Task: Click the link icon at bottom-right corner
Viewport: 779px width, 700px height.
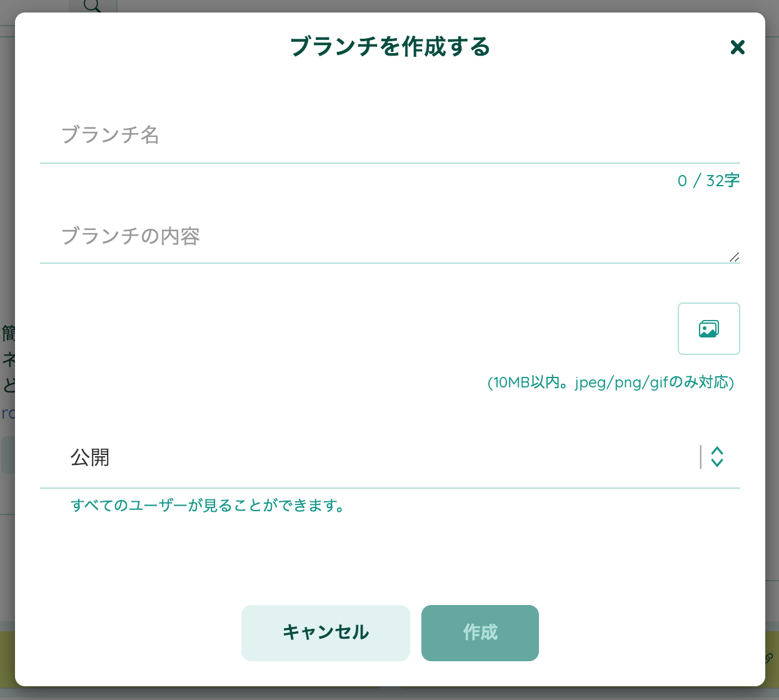Action: click(x=770, y=658)
